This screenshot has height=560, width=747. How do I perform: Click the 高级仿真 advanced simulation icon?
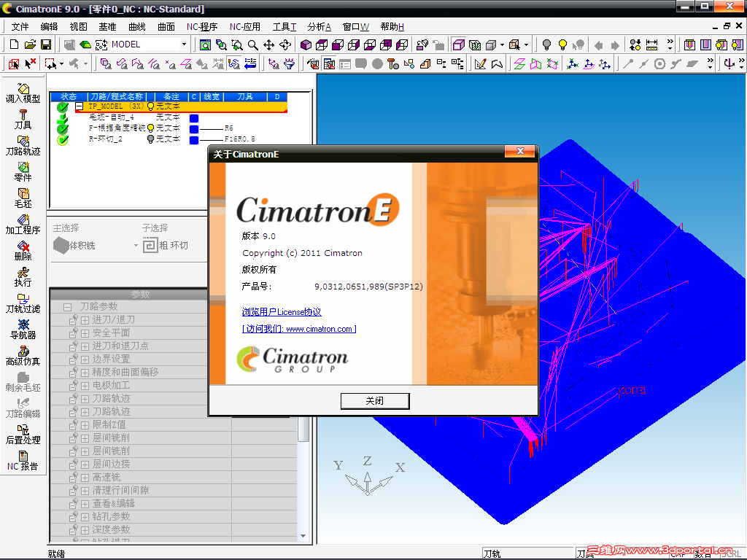pyautogui.click(x=23, y=356)
